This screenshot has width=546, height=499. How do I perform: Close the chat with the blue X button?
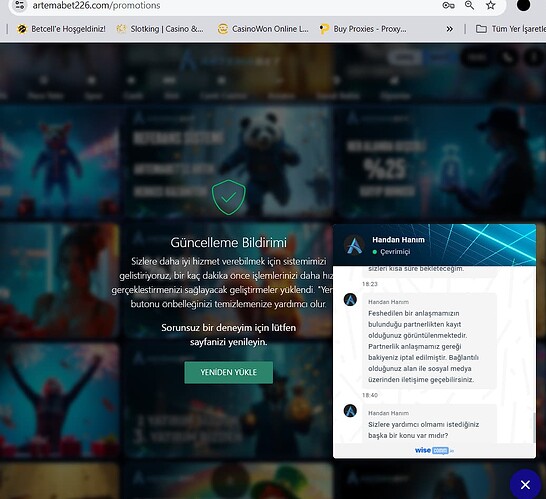[525, 484]
